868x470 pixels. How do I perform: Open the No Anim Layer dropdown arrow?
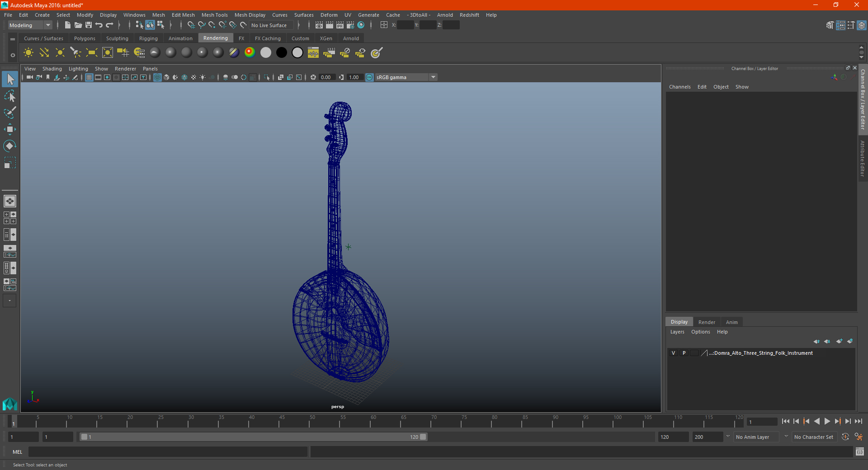point(728,437)
